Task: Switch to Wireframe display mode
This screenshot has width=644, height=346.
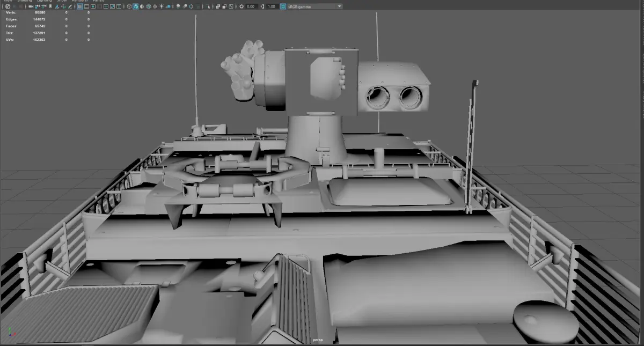Action: (129, 6)
